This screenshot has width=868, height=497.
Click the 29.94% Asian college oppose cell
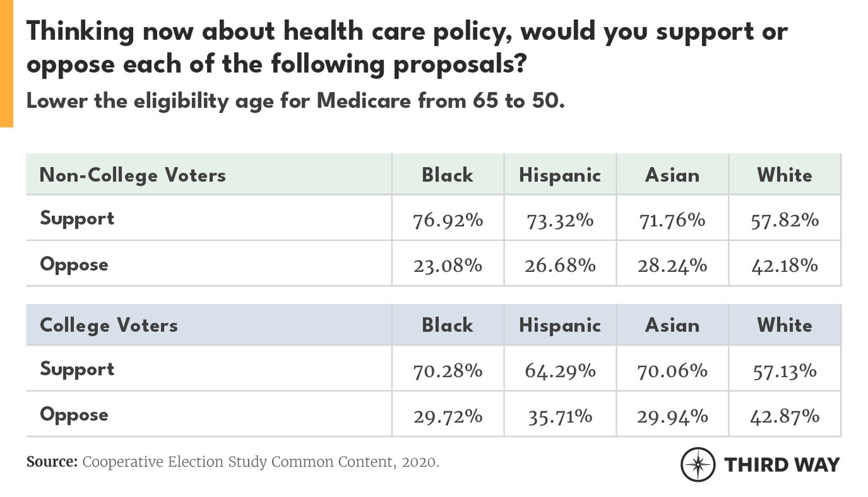click(x=672, y=416)
